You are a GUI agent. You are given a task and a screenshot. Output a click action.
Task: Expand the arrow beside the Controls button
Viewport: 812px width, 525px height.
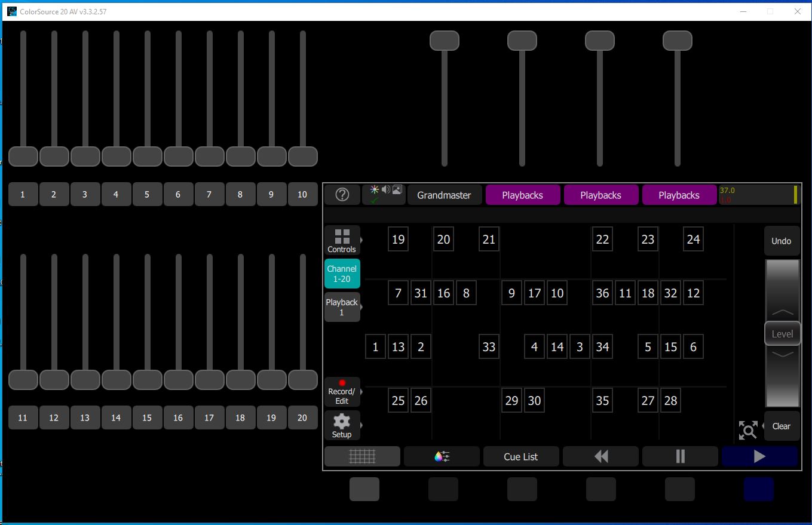point(361,240)
